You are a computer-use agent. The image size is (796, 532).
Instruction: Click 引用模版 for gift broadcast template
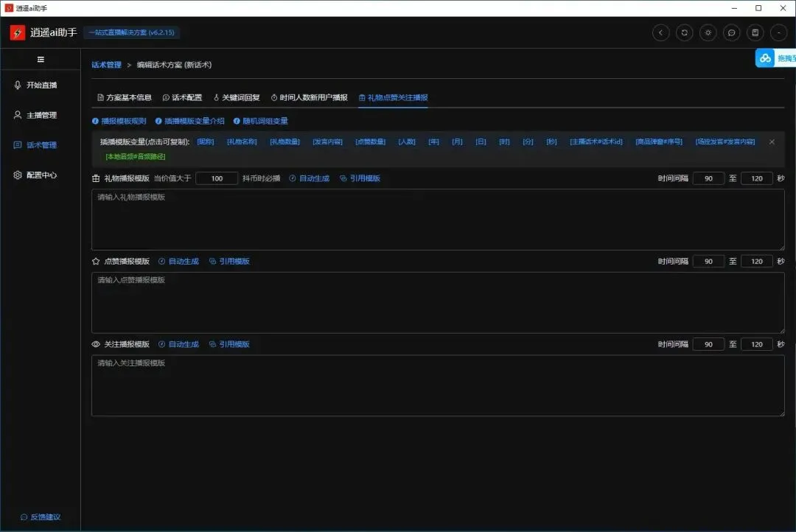pyautogui.click(x=360, y=178)
